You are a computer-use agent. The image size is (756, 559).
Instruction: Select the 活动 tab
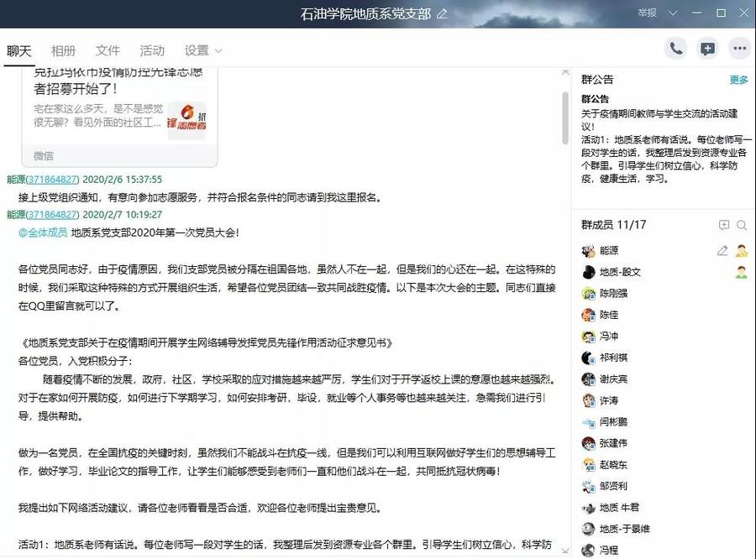pos(151,50)
